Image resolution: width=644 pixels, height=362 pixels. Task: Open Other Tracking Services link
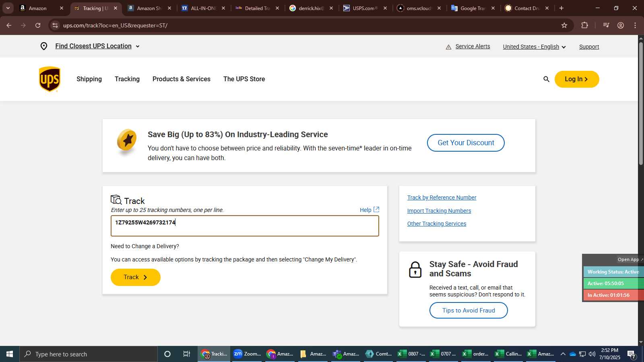(x=437, y=224)
